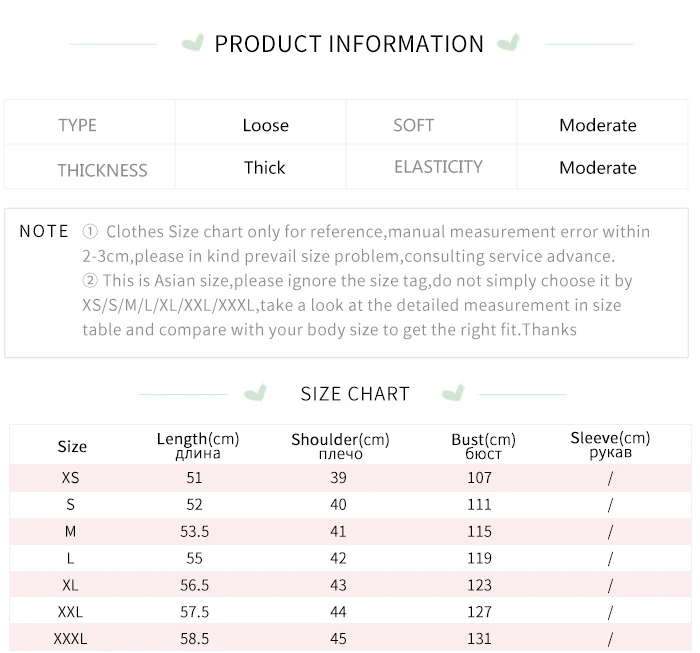Viewport: 700px width, 653px height.
Task: Click the green heart left of PRODUCT INFORMATION
Action: [193, 43]
